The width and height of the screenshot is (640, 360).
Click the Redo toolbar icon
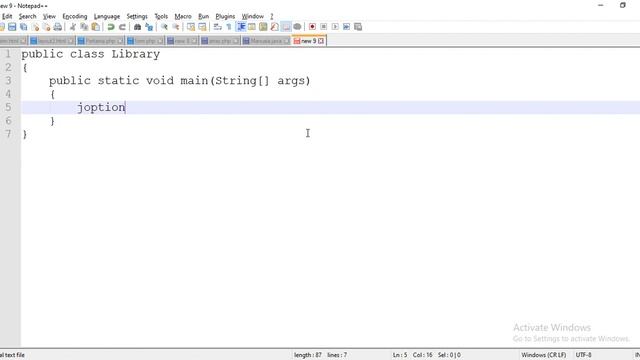point(122,27)
